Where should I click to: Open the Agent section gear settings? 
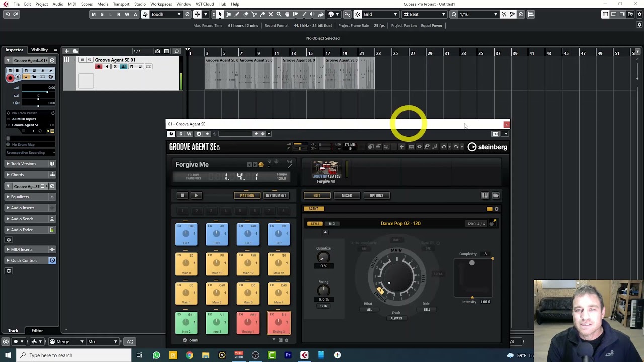click(497, 209)
